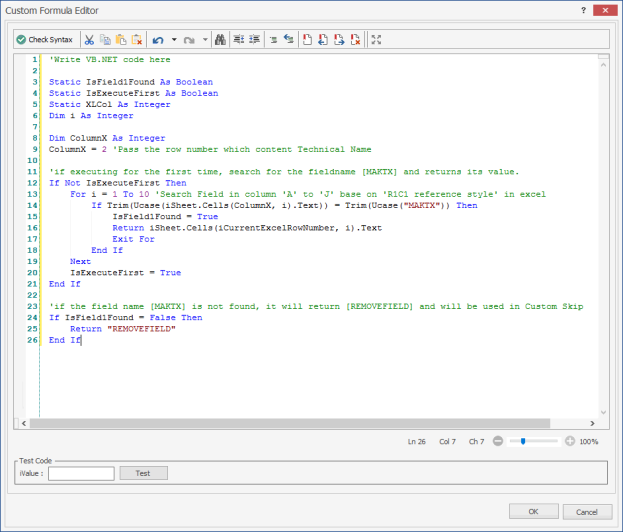Click the vertical scrollbar down arrow
The image size is (623, 532).
[603, 412]
